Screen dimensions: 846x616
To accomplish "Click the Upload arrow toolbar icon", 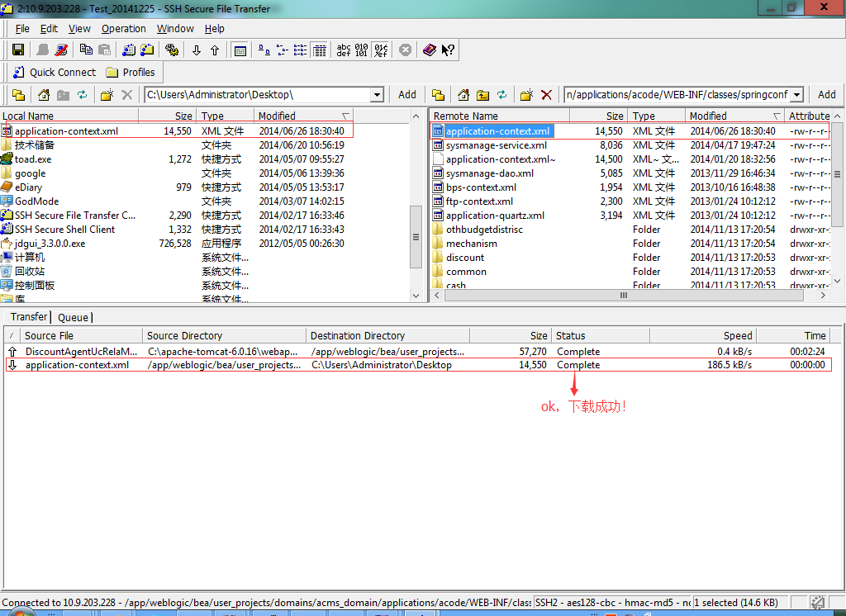I will point(215,50).
